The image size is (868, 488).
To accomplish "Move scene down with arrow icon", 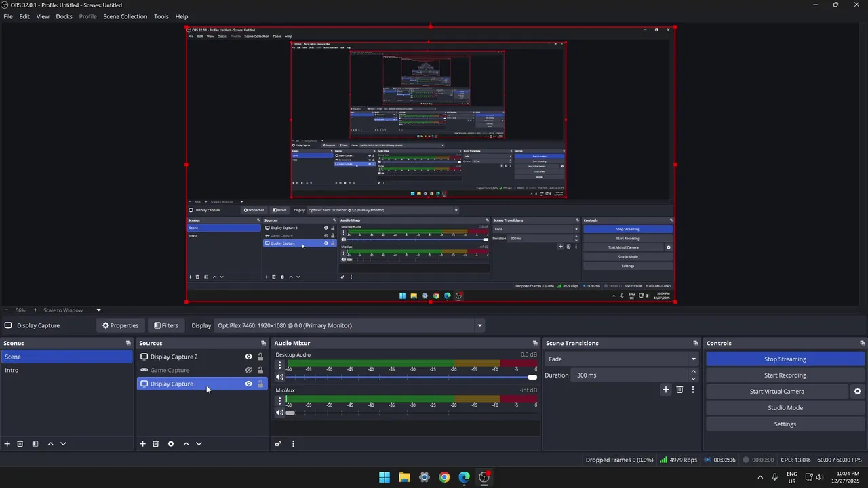I will (x=63, y=444).
